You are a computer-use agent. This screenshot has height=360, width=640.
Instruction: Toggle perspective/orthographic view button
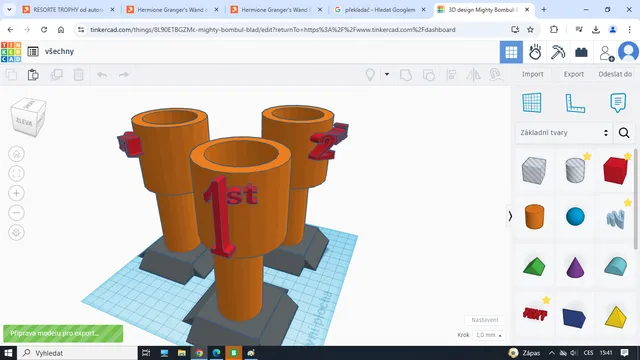point(16,232)
